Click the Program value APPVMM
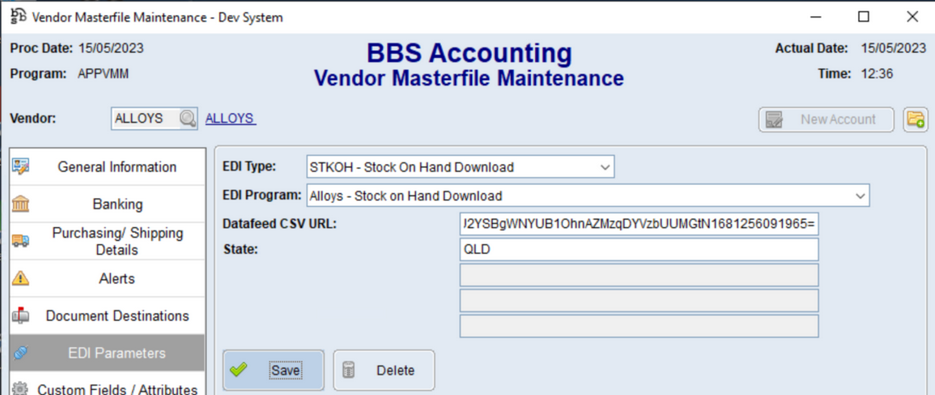The image size is (935, 395). tap(103, 74)
